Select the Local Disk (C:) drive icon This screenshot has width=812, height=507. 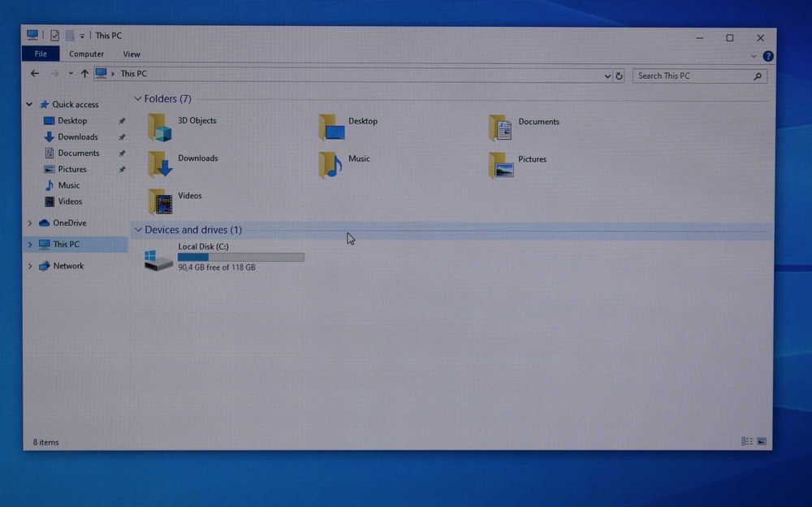(158, 259)
